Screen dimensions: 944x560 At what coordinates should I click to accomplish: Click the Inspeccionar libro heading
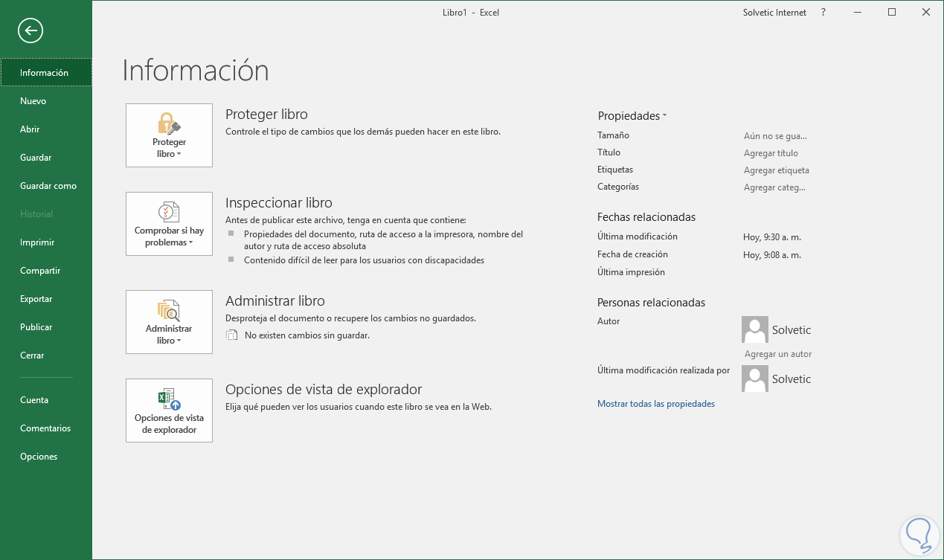pos(279,203)
